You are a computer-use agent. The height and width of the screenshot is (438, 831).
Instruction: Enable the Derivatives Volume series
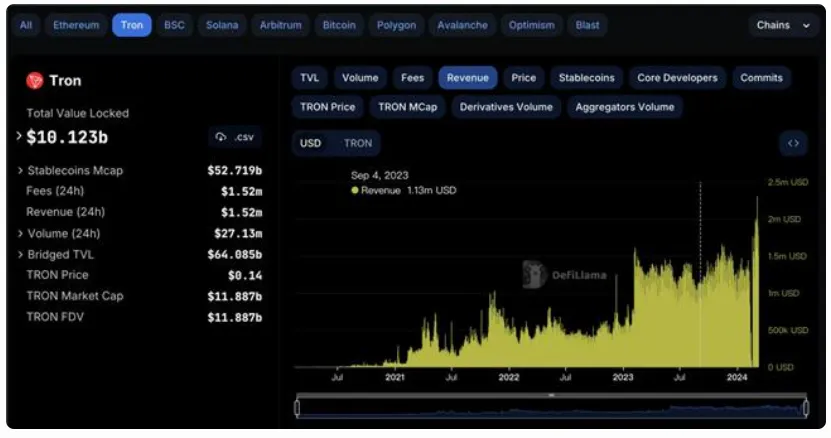(506, 107)
